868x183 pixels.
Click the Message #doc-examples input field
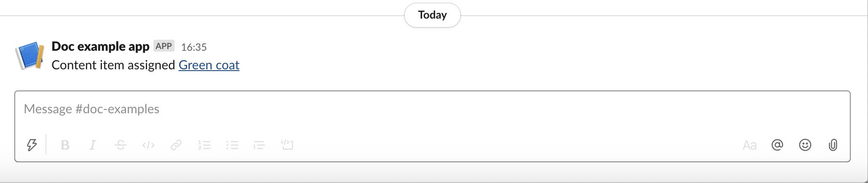coord(432,109)
